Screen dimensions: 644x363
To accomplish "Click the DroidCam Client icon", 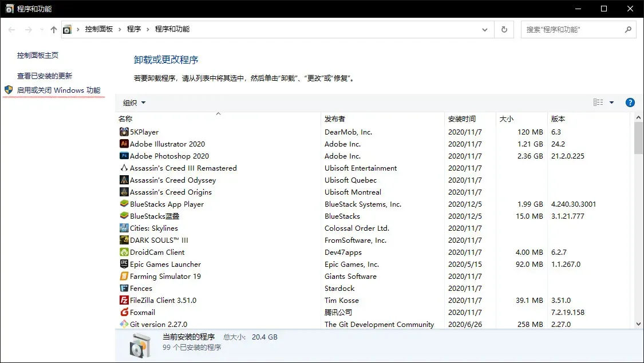I will (124, 252).
